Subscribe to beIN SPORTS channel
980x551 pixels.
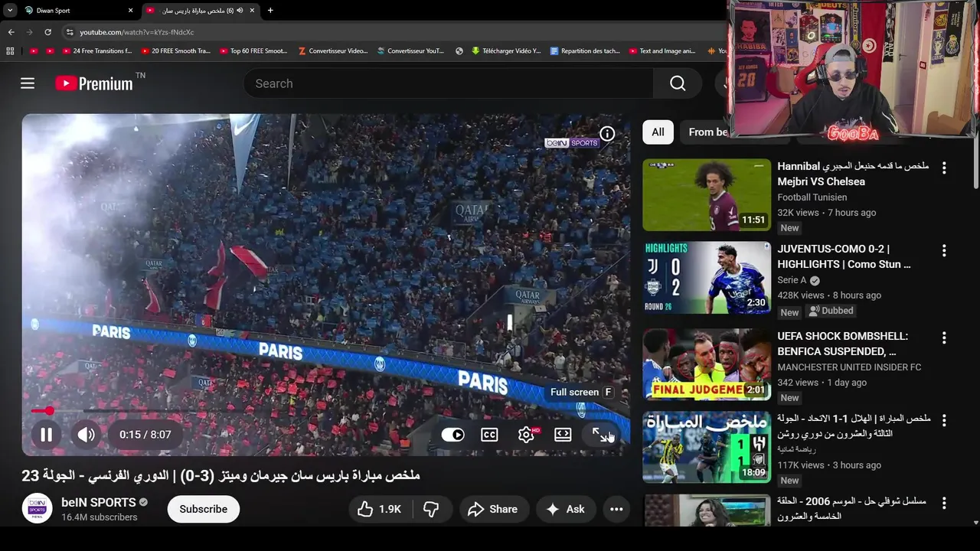click(x=204, y=509)
